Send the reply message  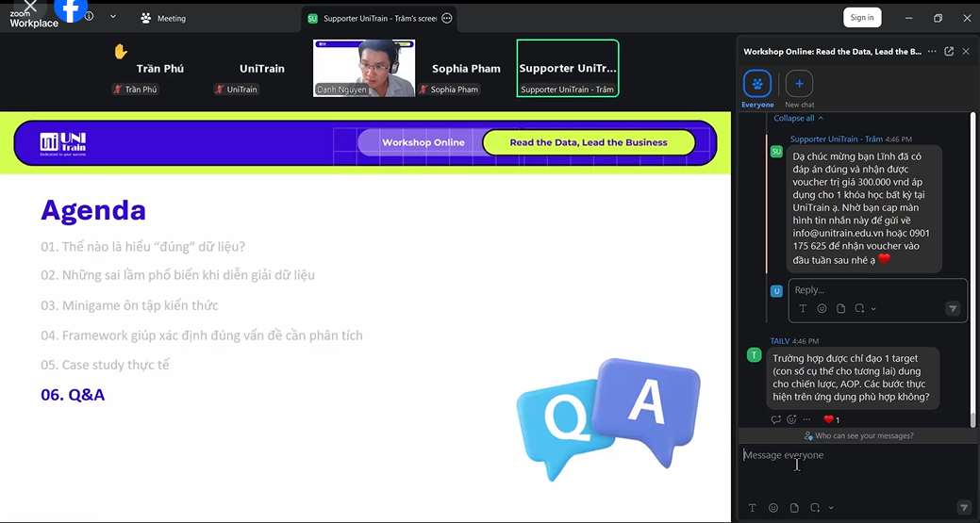(953, 308)
